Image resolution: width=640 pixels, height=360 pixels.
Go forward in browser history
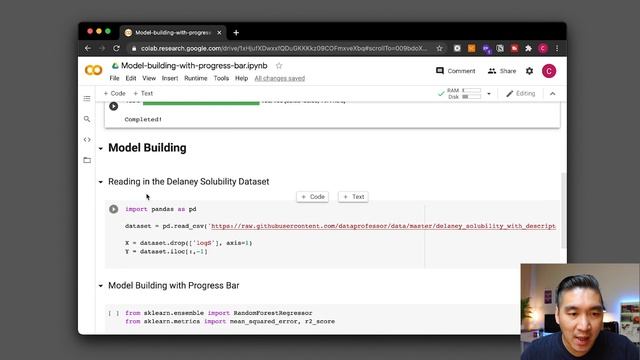(x=102, y=48)
